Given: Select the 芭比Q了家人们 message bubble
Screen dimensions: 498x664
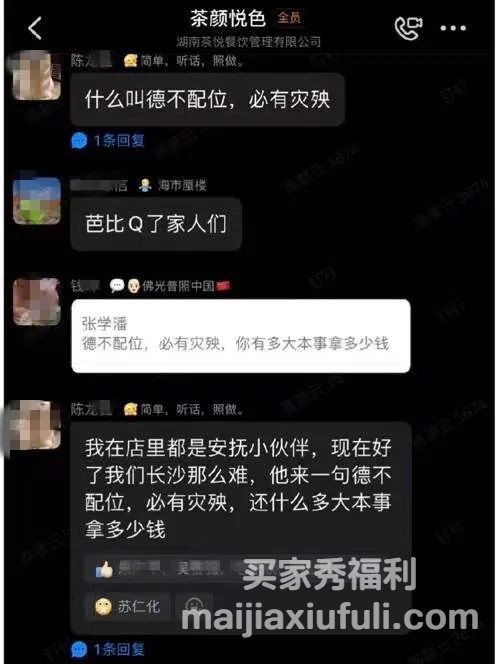Looking at the screenshot, I should coord(157,225).
